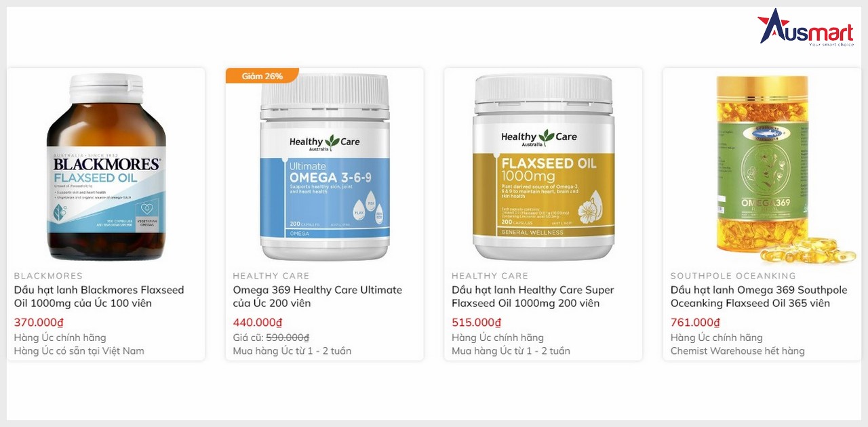
Task: Click the 370.000₫ price
Action: tap(39, 323)
